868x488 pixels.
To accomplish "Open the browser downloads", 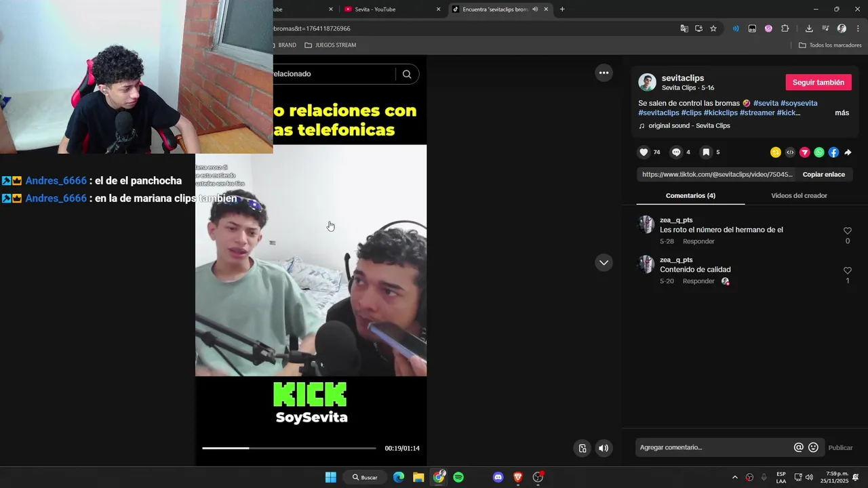I will [x=809, y=28].
